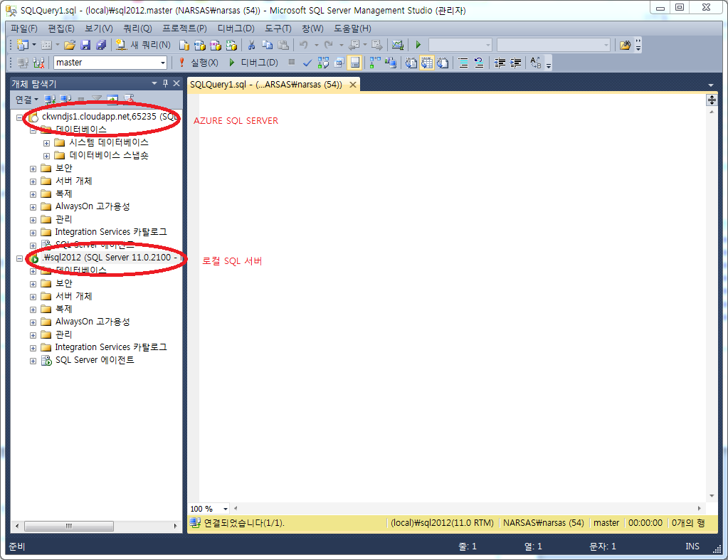Click the 디버그(D) debug button
Image resolution: width=728 pixels, height=560 pixels.
tap(253, 63)
